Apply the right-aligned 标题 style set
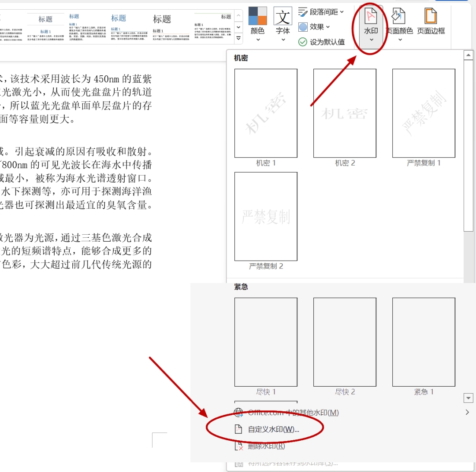Screen dimensions: 476x472 213,27
